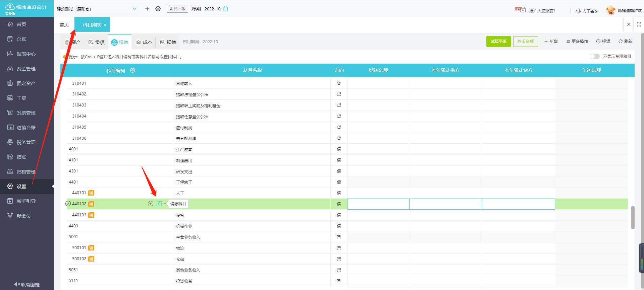Expand the account book dropdown
Image resolution: width=644 pixels, height=290 pixels.
point(135,9)
